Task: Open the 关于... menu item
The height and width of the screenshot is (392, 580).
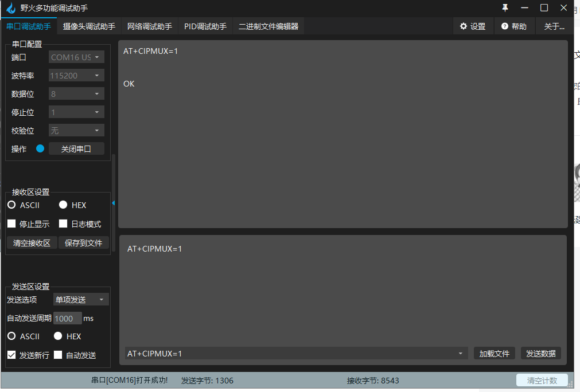Action: click(x=554, y=26)
